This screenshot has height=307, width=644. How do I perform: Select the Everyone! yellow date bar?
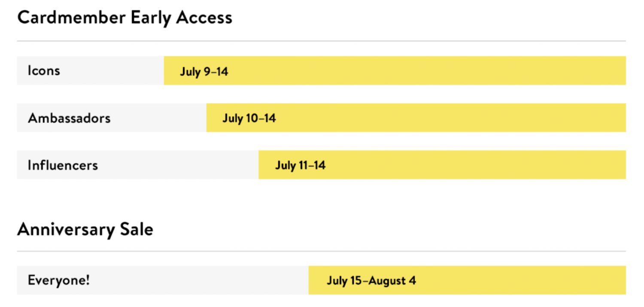[x=467, y=280]
